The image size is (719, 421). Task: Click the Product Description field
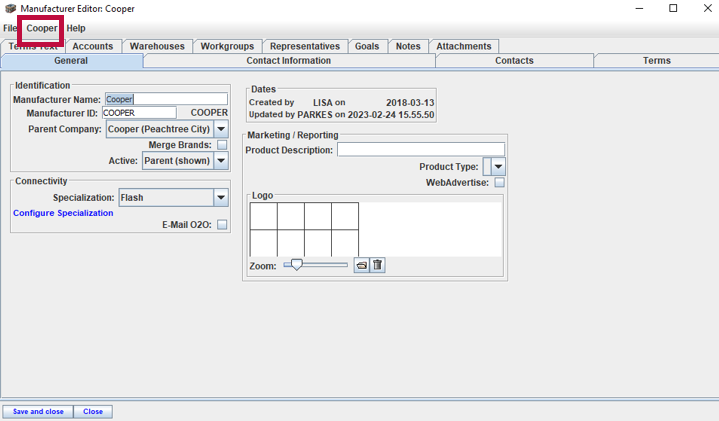pos(421,150)
